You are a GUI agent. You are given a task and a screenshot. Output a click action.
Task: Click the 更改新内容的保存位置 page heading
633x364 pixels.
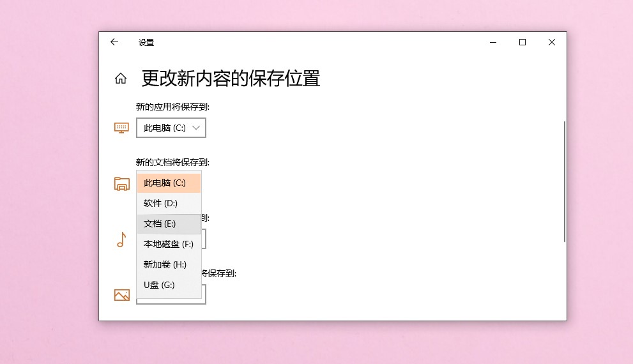pyautogui.click(x=231, y=79)
